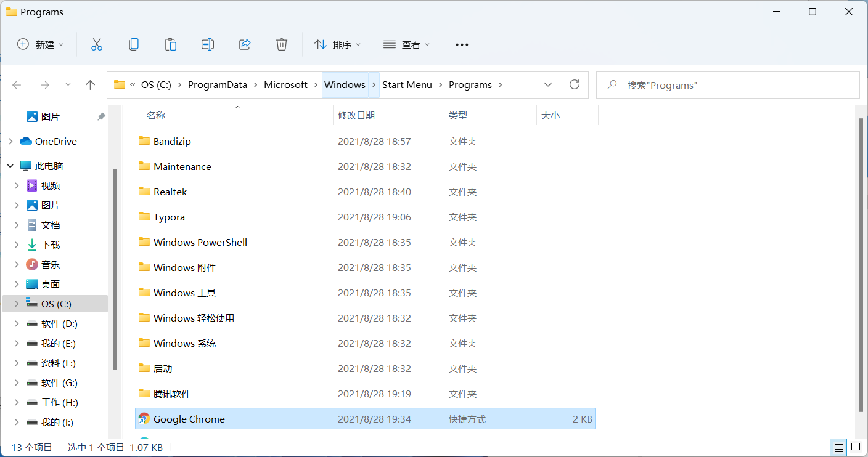868x457 pixels.
Task: Click the 视频 video library icon
Action: pos(32,185)
